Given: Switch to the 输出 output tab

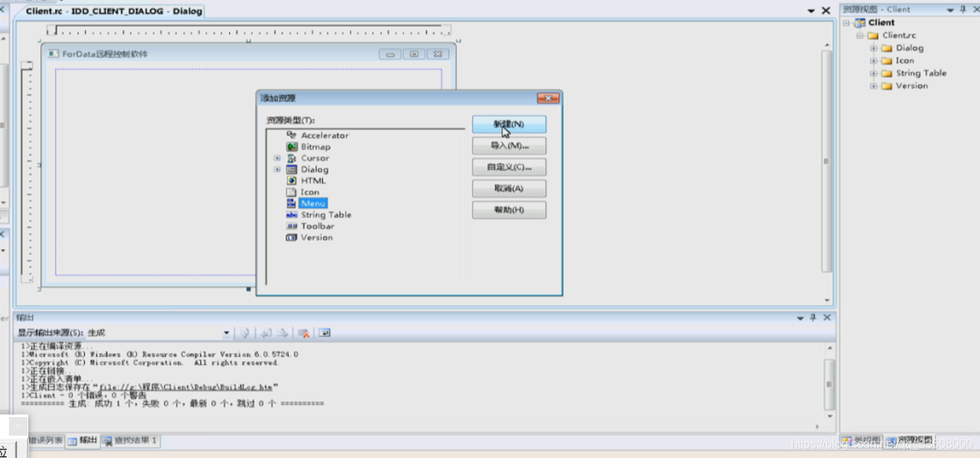Looking at the screenshot, I should tap(83, 440).
